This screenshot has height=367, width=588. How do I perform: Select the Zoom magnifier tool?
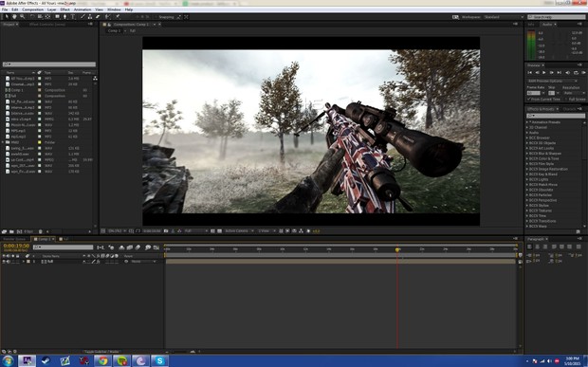pos(22,16)
